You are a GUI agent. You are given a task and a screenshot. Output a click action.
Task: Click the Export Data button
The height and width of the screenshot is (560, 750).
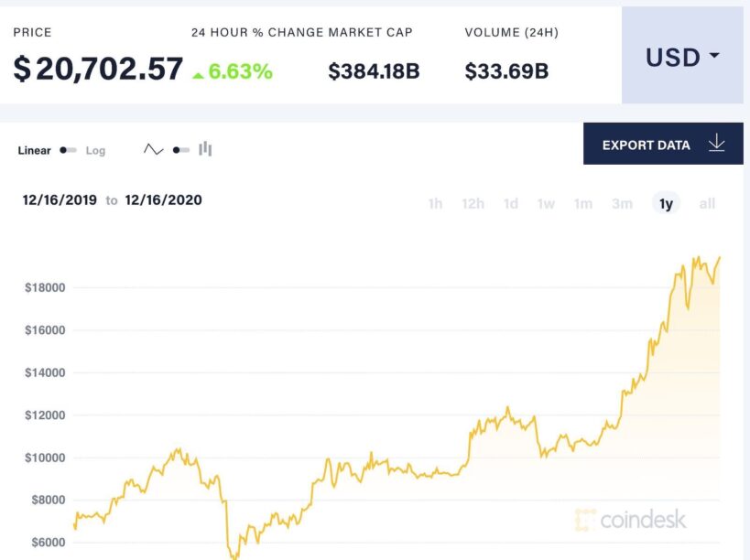click(646, 145)
